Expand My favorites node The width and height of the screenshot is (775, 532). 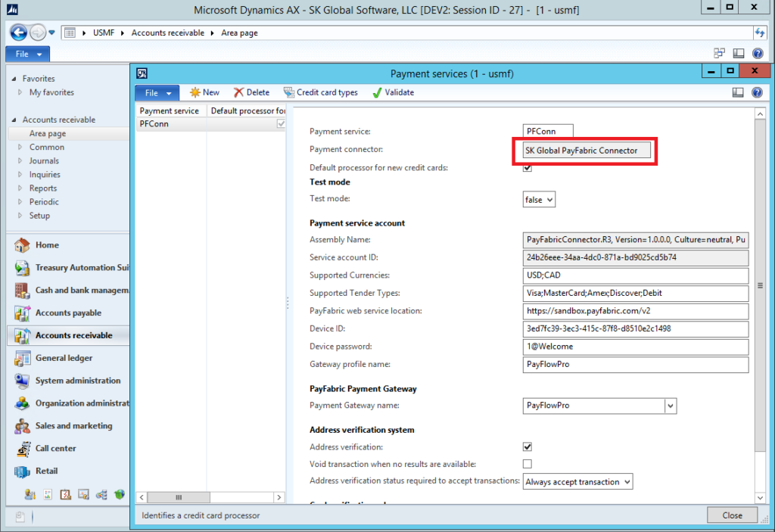(x=20, y=92)
